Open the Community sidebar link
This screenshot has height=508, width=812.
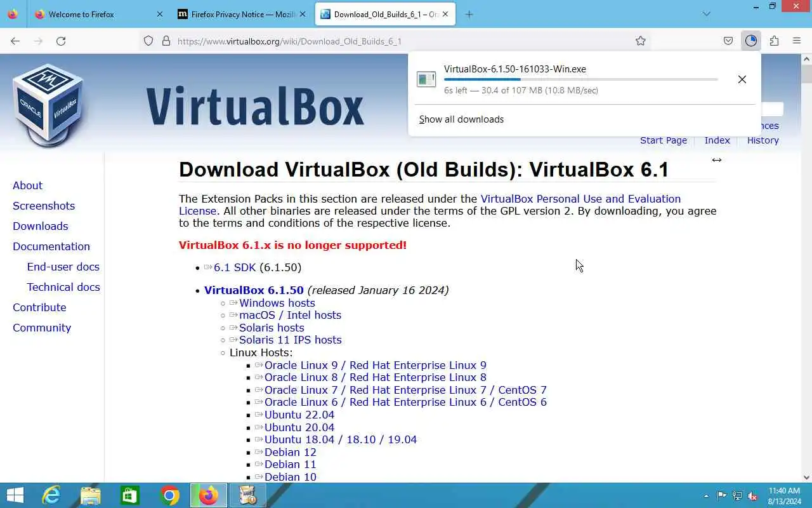[x=42, y=328]
